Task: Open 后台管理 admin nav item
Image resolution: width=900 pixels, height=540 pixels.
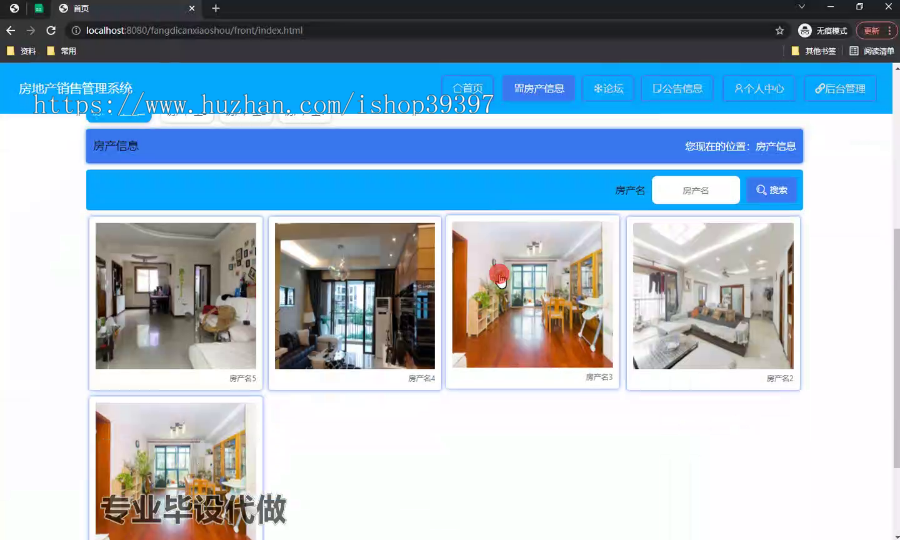Action: click(840, 88)
